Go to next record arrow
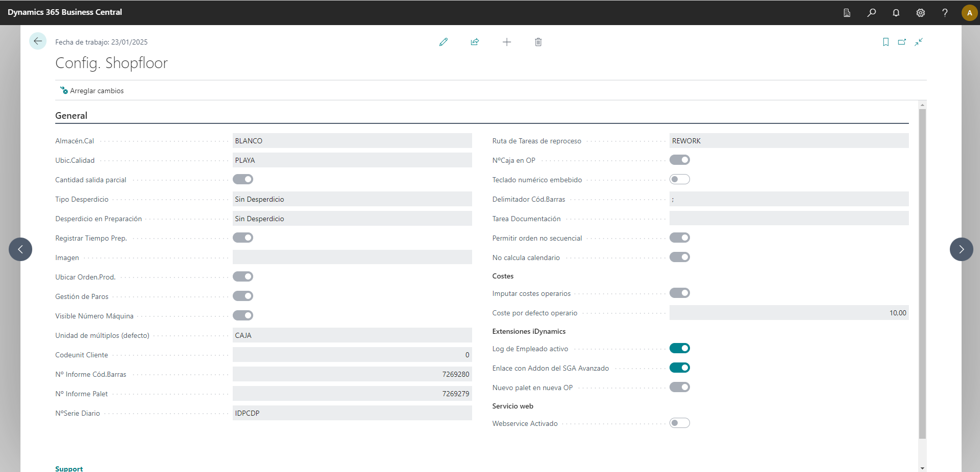Viewport: 980px width, 472px height. 961,249
